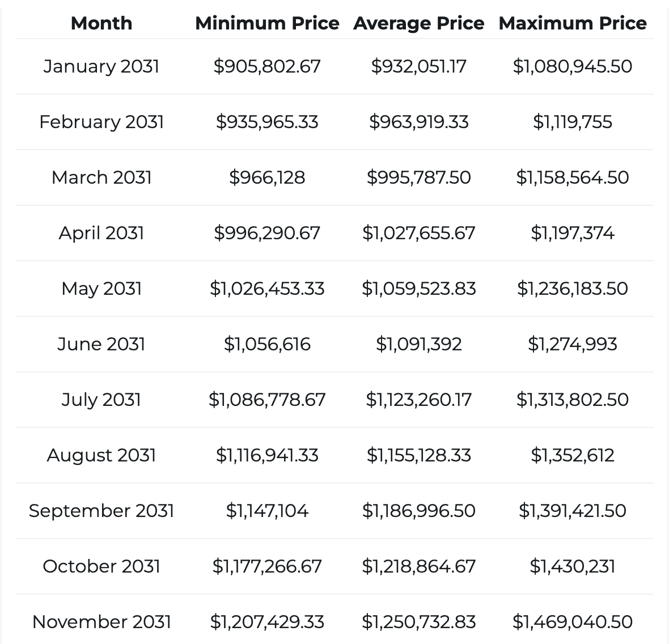Select May 2031 maximum price $1,236,183.50
This screenshot has height=644, width=669.
tap(573, 289)
